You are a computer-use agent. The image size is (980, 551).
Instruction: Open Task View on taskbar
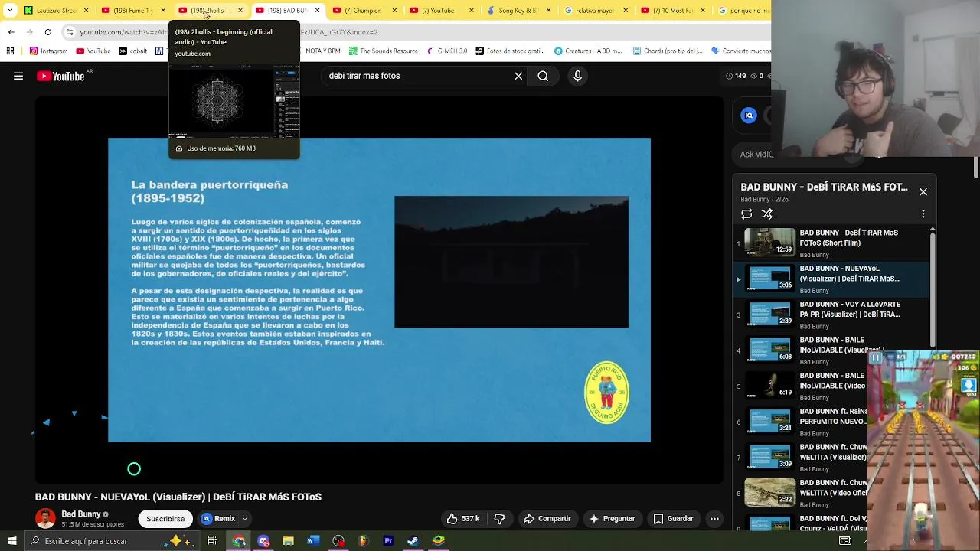[212, 541]
